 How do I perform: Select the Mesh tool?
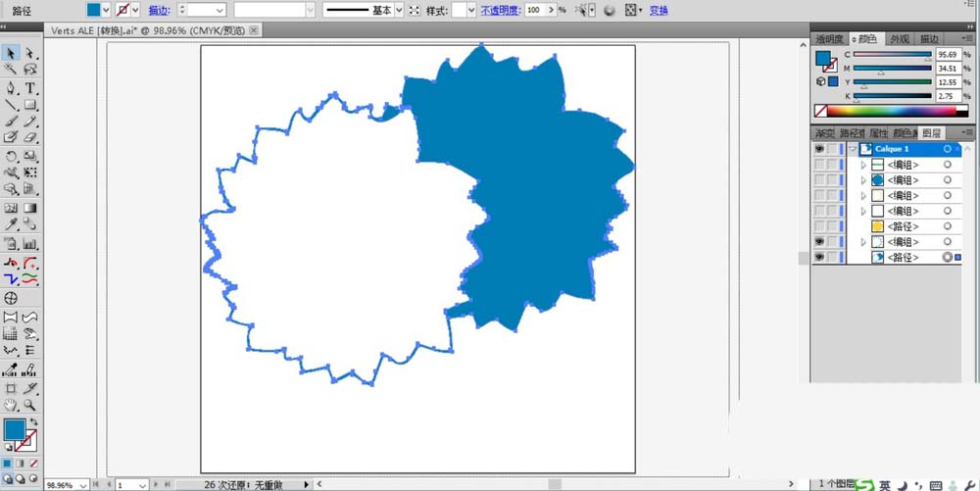pyautogui.click(x=11, y=208)
